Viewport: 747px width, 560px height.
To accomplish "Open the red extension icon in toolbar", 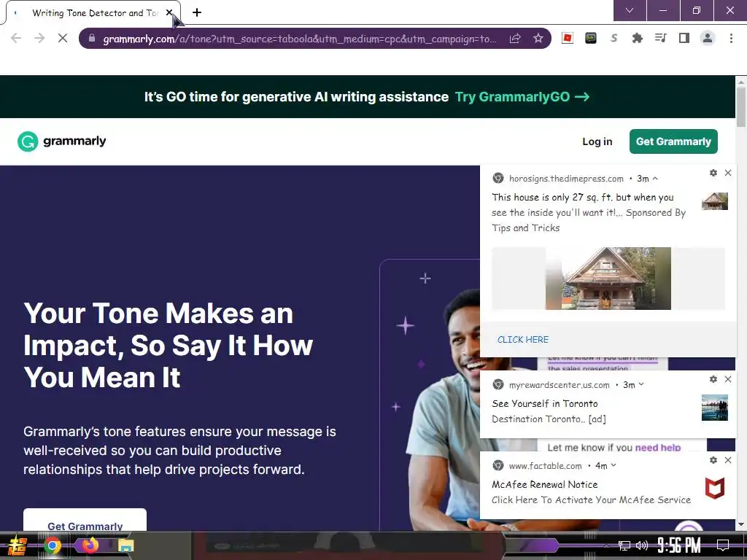I will coord(568,38).
